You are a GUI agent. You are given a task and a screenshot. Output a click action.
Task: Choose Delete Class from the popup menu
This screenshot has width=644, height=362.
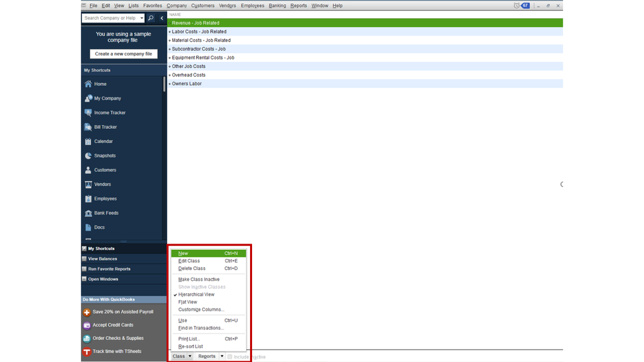(x=209, y=269)
